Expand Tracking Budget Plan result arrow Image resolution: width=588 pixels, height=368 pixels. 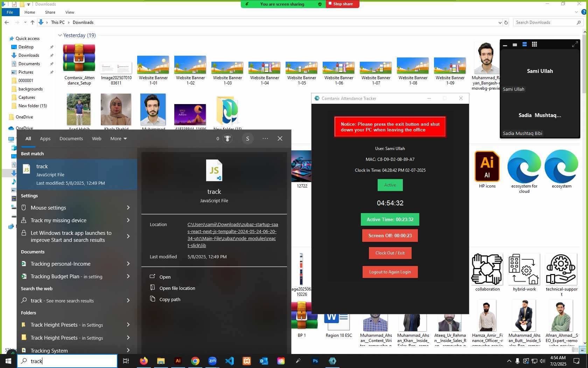pyautogui.click(x=128, y=277)
